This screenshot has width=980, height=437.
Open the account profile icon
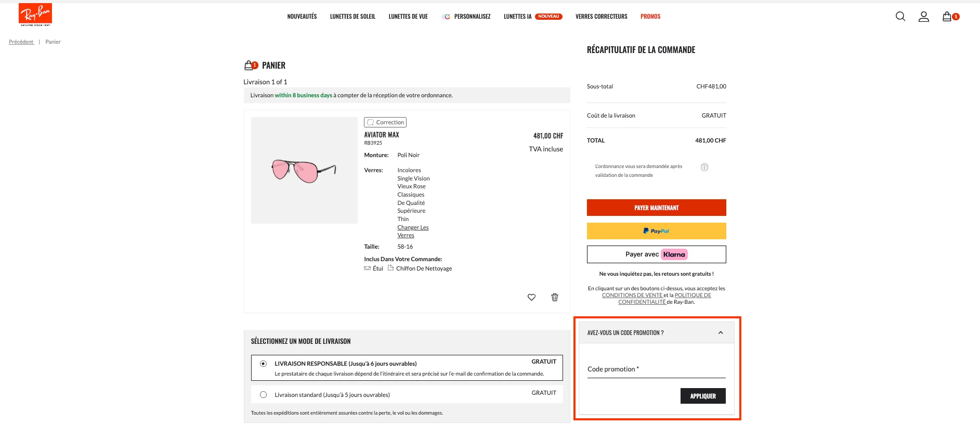click(x=924, y=17)
